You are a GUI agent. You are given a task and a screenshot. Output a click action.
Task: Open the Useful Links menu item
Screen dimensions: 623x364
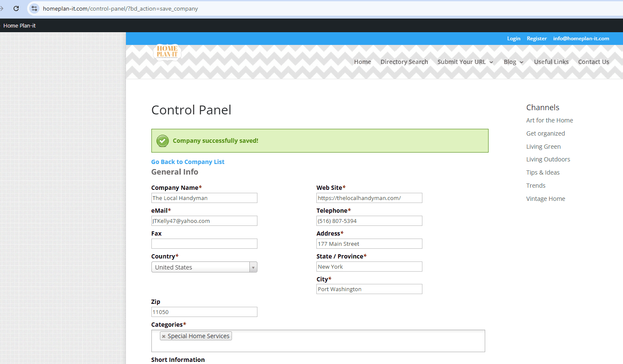click(551, 62)
